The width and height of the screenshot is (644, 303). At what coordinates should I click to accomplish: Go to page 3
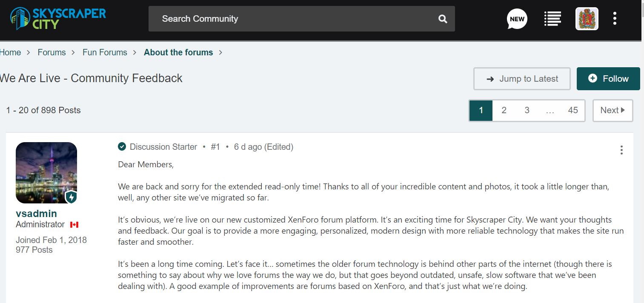pos(527,110)
